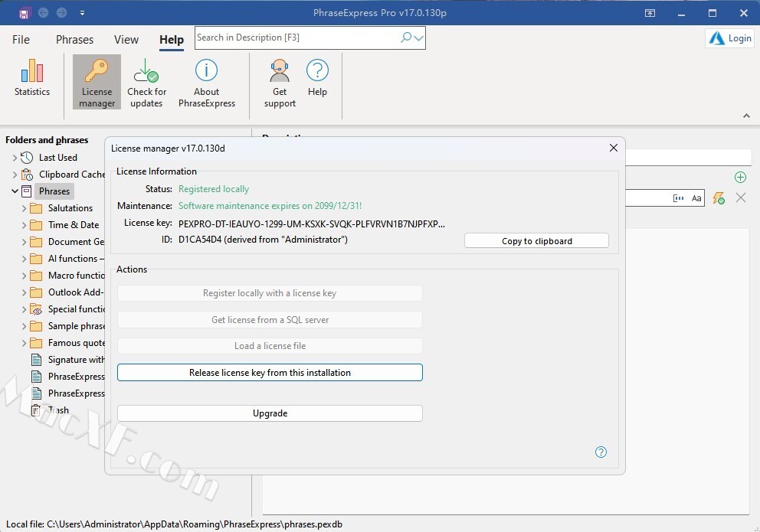Click the forward arrow in the title bar

(x=61, y=12)
